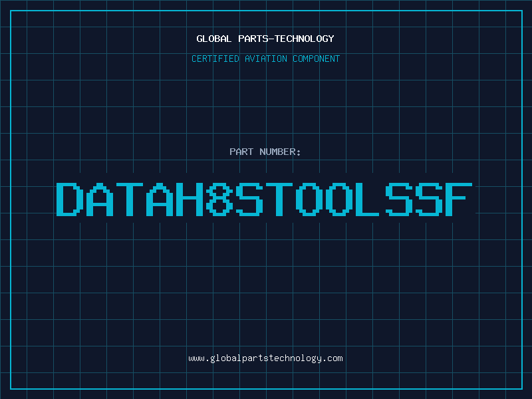This screenshot has width=532, height=399.
Task: Select the "PART NUMBER:" label
Action: pyautogui.click(x=265, y=152)
